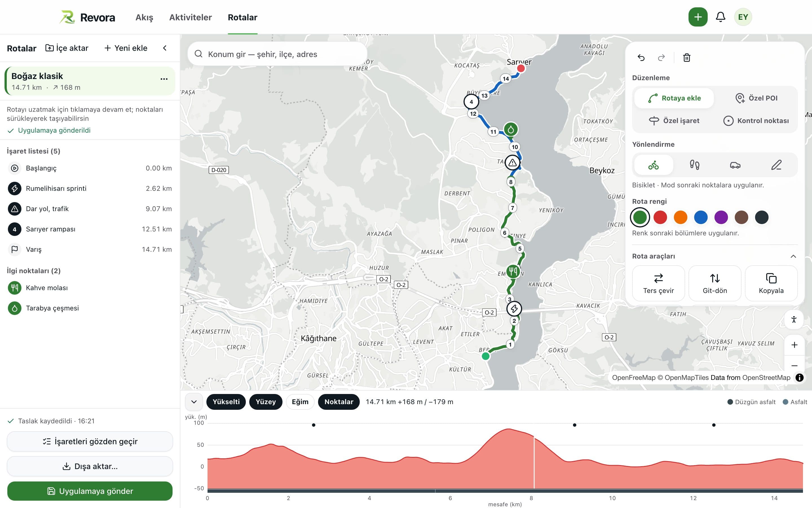The width and height of the screenshot is (812, 508).
Task: Open map attribution info icon
Action: [800, 378]
